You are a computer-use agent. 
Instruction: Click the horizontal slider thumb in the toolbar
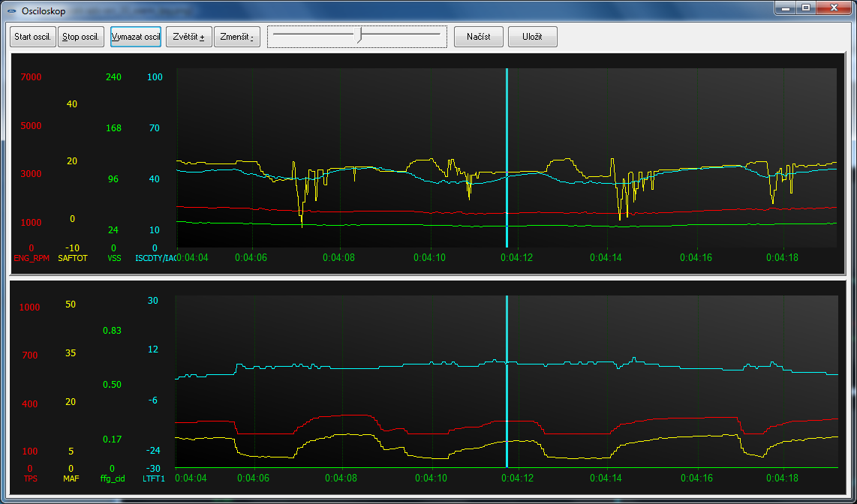point(361,34)
